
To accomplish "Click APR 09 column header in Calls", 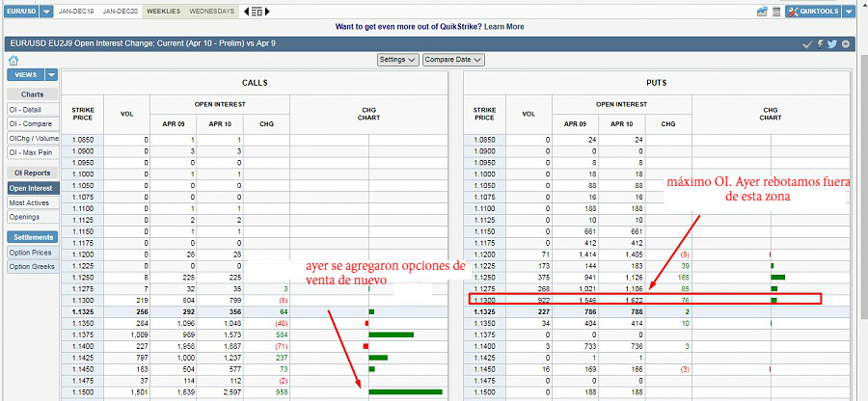I will pyautogui.click(x=174, y=124).
